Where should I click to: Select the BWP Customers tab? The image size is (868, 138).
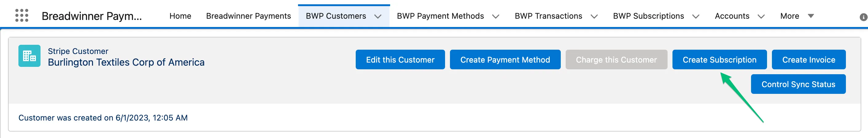click(335, 16)
